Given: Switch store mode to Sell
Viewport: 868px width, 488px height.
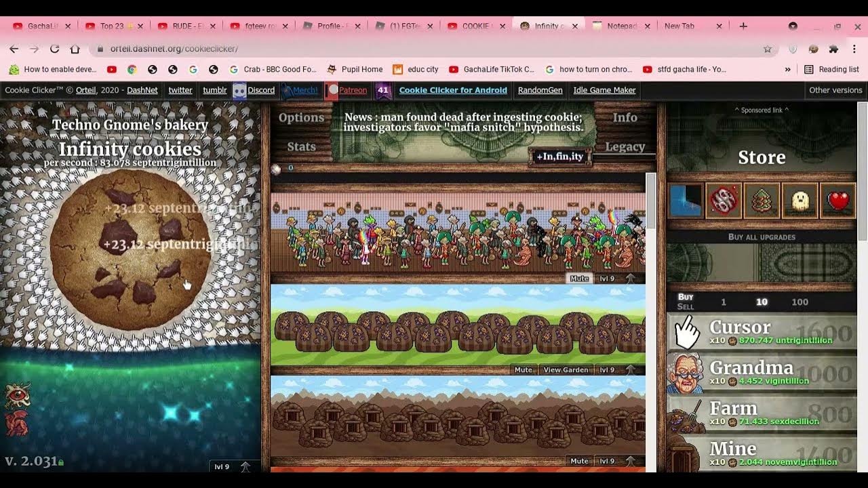Looking at the screenshot, I should pyautogui.click(x=686, y=306).
